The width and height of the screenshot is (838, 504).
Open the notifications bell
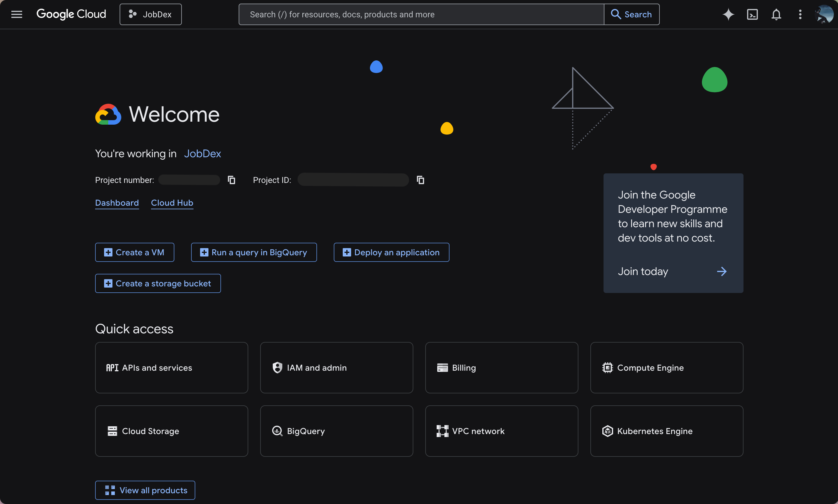click(776, 14)
